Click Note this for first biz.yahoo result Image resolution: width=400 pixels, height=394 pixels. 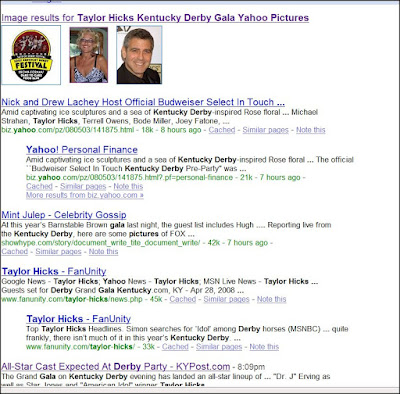[311, 130]
